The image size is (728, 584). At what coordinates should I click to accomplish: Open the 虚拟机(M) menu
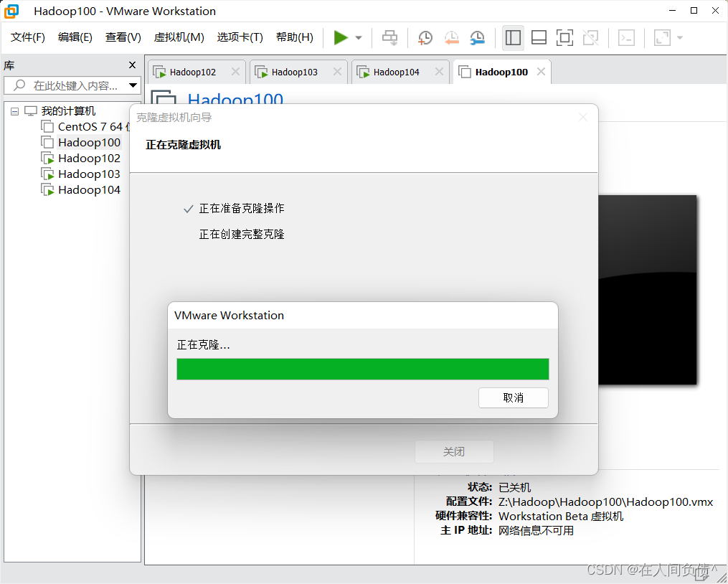click(x=179, y=37)
